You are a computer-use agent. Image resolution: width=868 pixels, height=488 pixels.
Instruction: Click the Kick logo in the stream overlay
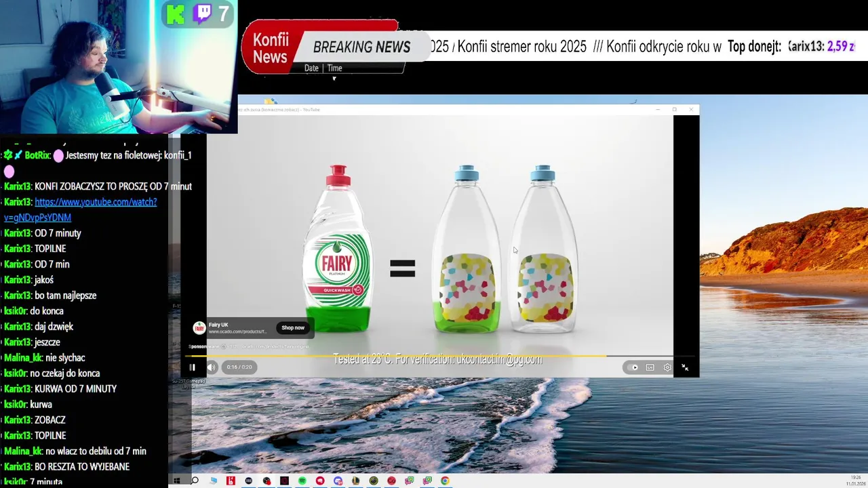(x=176, y=14)
